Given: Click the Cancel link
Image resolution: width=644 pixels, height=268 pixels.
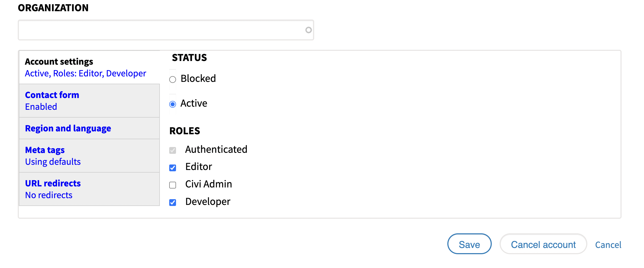Looking at the screenshot, I should click(608, 245).
